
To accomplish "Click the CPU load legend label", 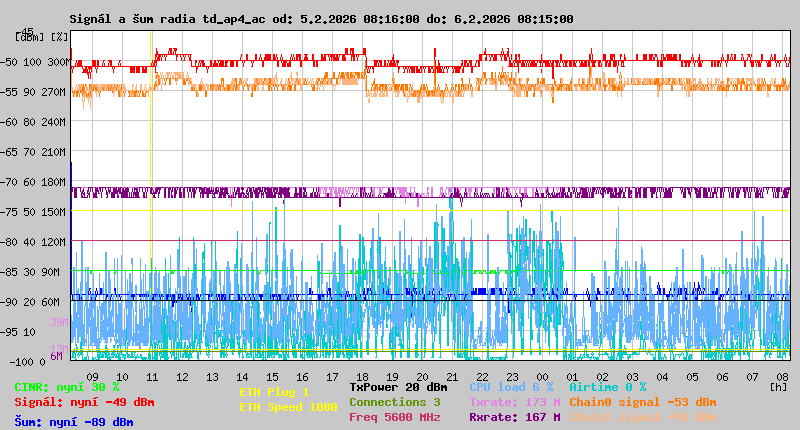I will pyautogui.click(x=511, y=387).
